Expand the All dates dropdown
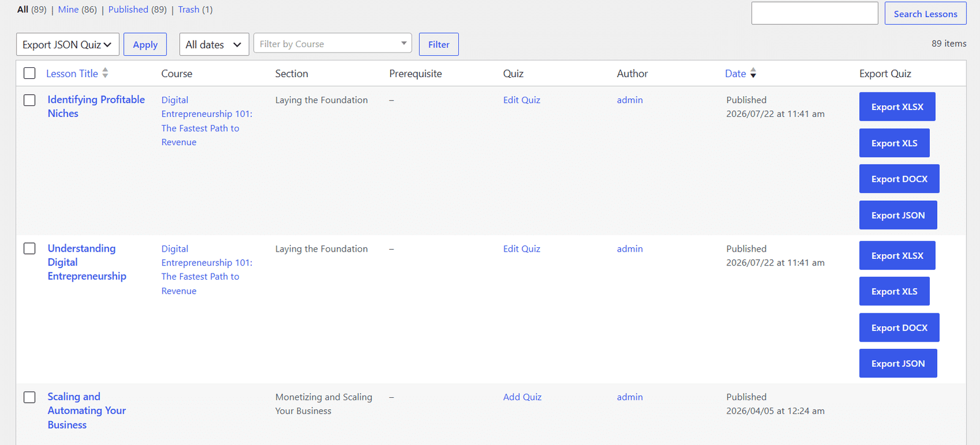The width and height of the screenshot is (980, 445). (x=214, y=45)
